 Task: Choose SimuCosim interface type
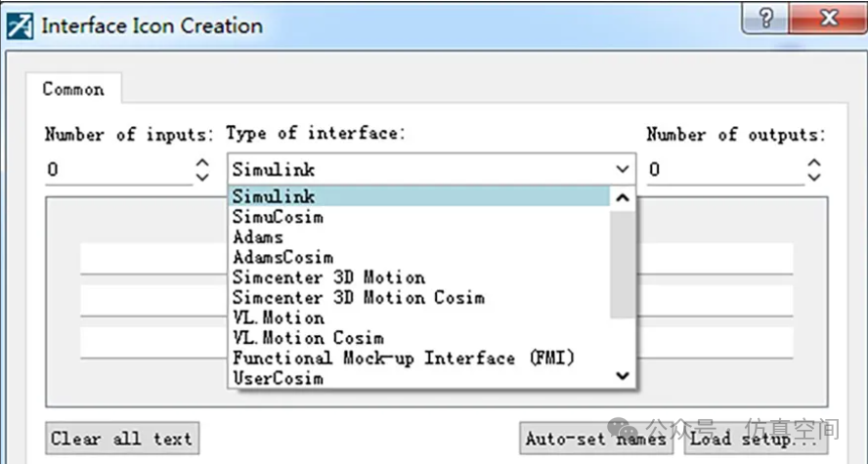pos(278,217)
